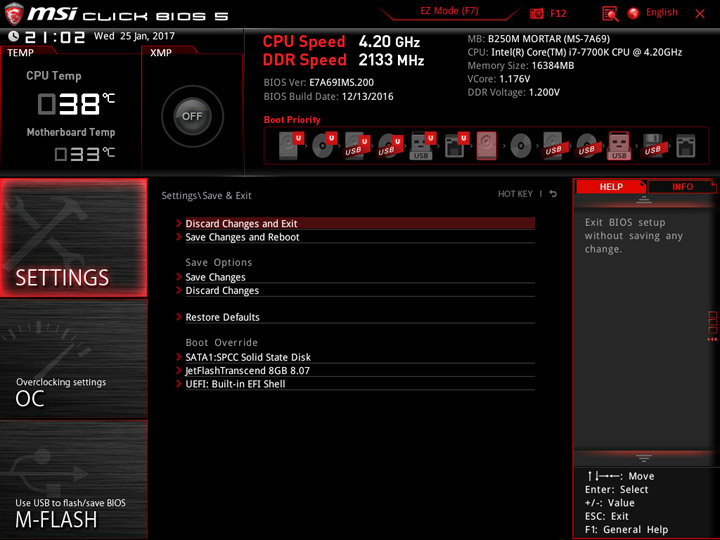Click the Memory Size 16384MB text

[521, 66]
